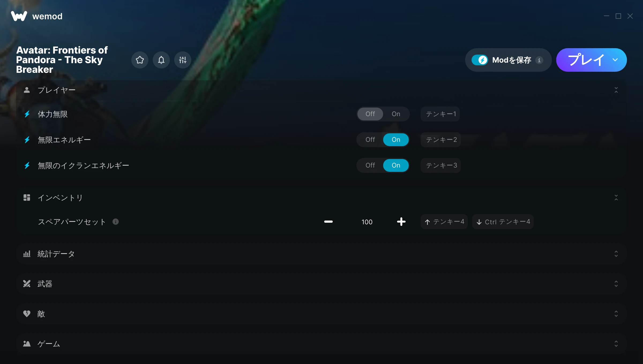
Task: Click the favorite star icon
Action: point(140,60)
